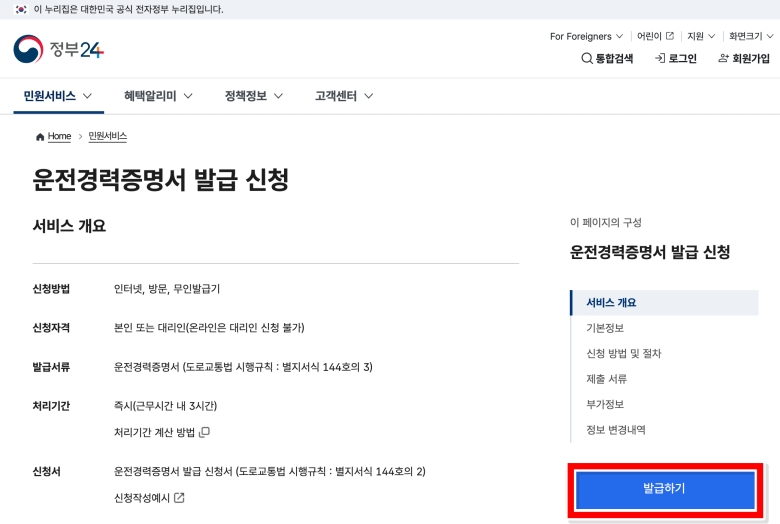Open the 지원 dropdown
The image size is (780, 524).
coord(701,36)
